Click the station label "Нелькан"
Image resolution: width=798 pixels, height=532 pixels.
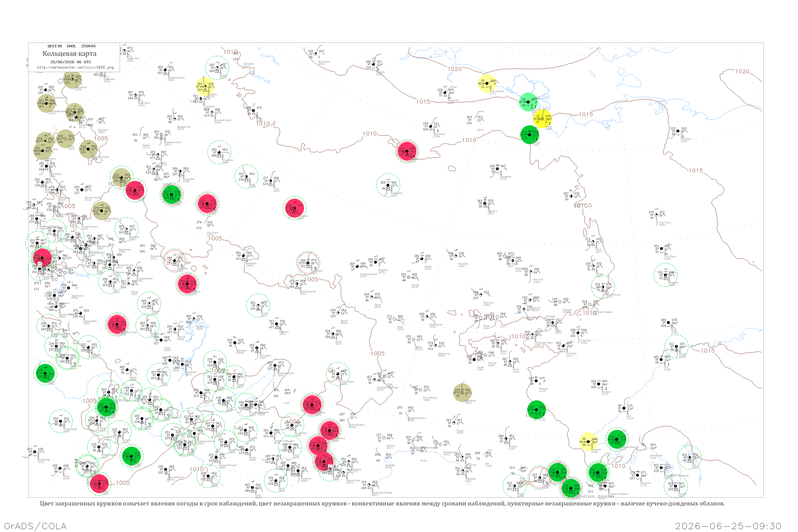point(606,392)
